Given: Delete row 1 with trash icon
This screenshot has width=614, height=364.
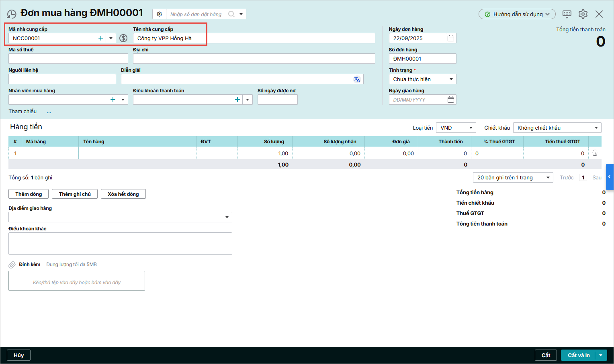Looking at the screenshot, I should tap(595, 153).
